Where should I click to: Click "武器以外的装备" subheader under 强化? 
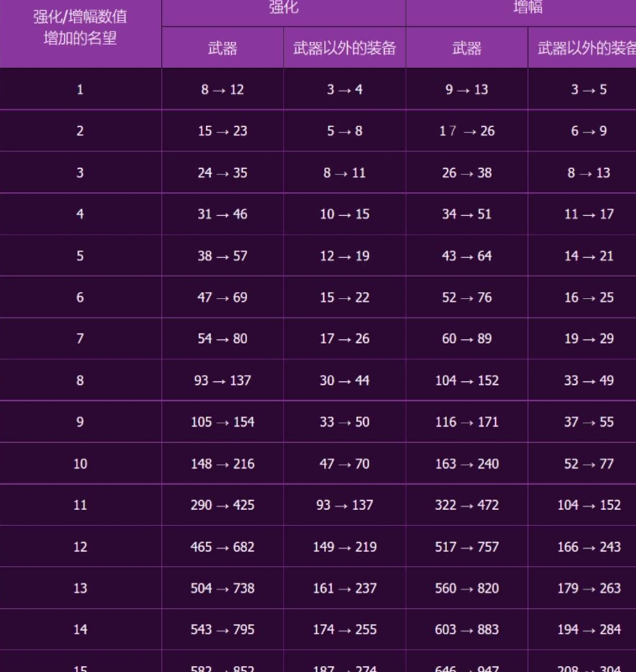coord(344,48)
